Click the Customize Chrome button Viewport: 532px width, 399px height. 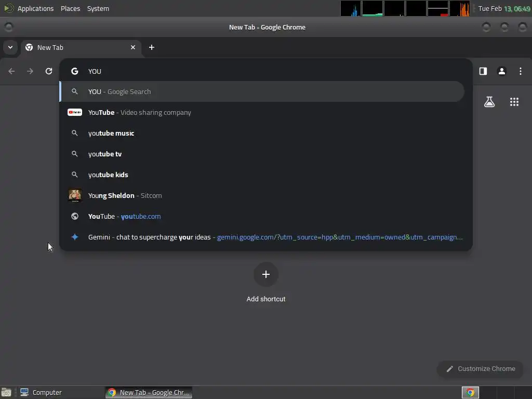tap(481, 369)
